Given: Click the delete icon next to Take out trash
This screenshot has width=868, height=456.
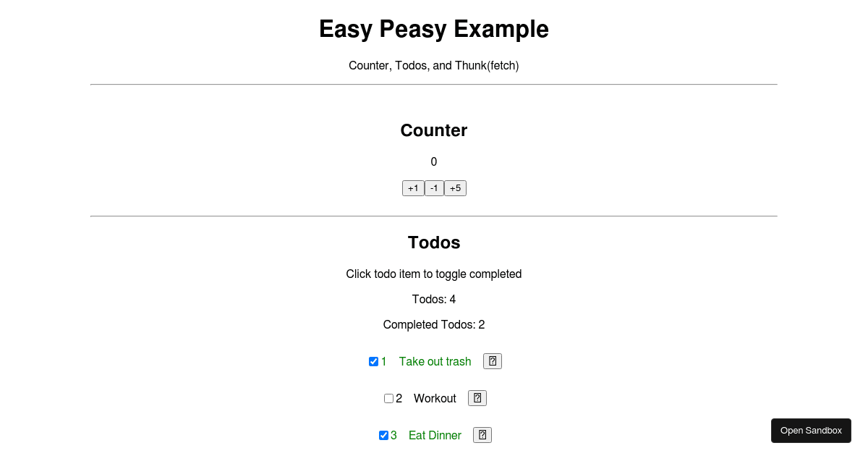Looking at the screenshot, I should click(x=493, y=360).
